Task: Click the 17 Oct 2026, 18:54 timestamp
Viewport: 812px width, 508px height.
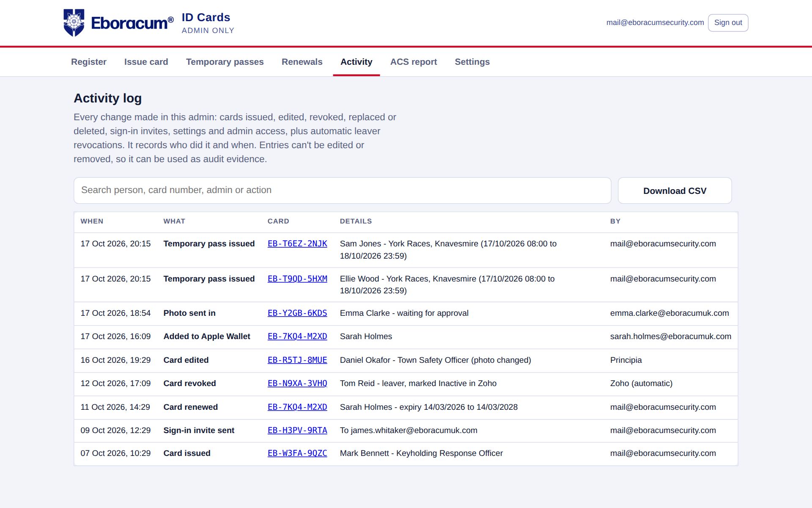Action: tap(115, 313)
